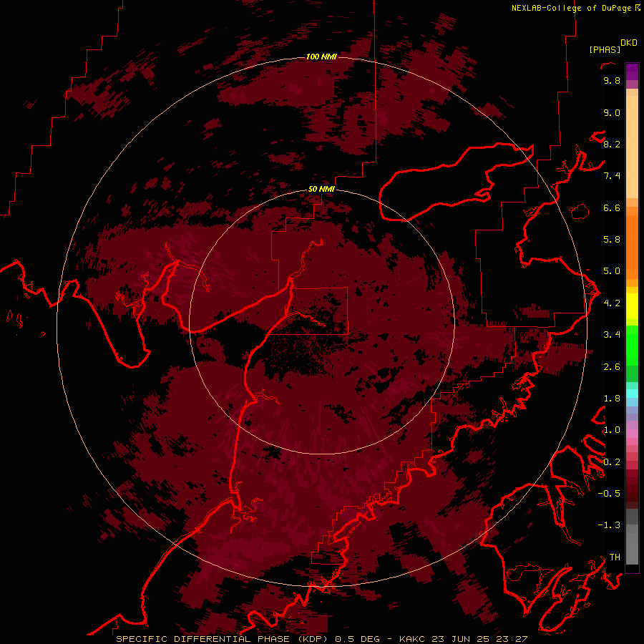The width and height of the screenshot is (644, 644).
Task: Click the purple swatch atop the color bar
Action: [632, 72]
